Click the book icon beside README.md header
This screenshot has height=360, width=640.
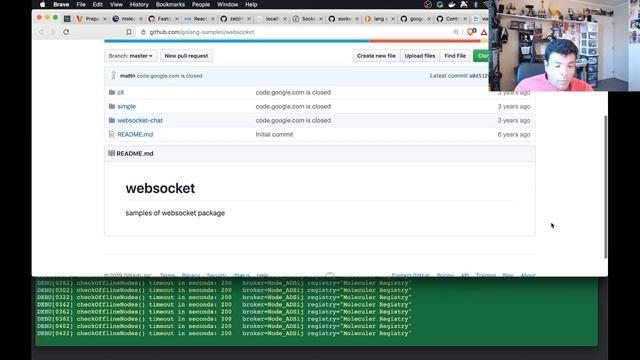tap(111, 153)
